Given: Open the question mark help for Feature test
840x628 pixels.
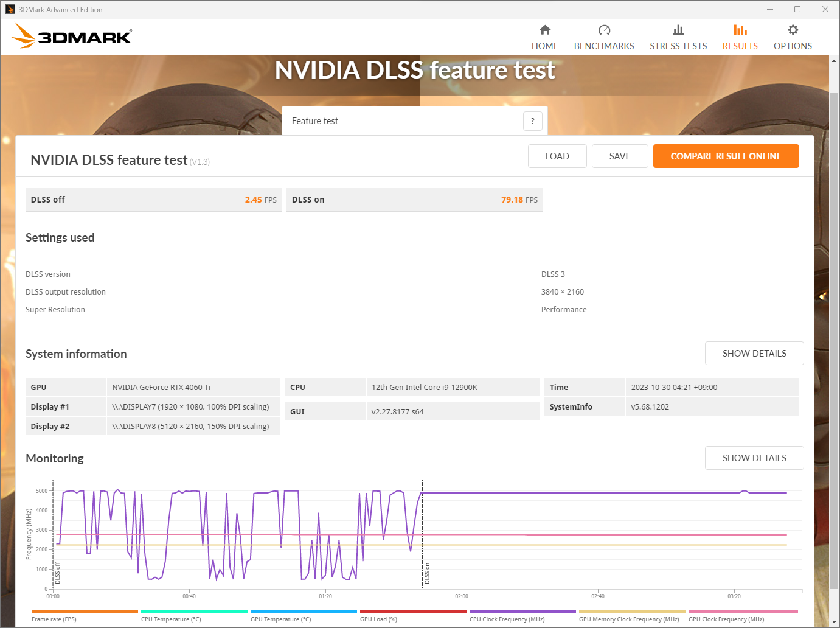Looking at the screenshot, I should 533,121.
